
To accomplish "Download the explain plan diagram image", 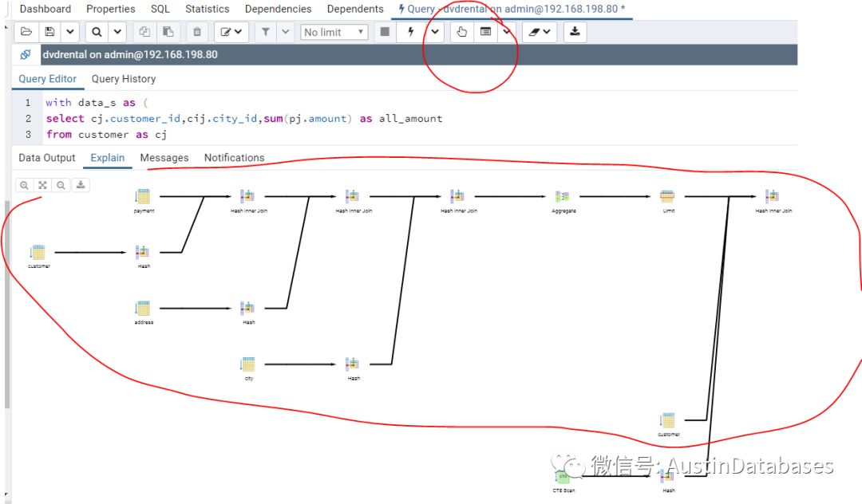I will coord(81,185).
